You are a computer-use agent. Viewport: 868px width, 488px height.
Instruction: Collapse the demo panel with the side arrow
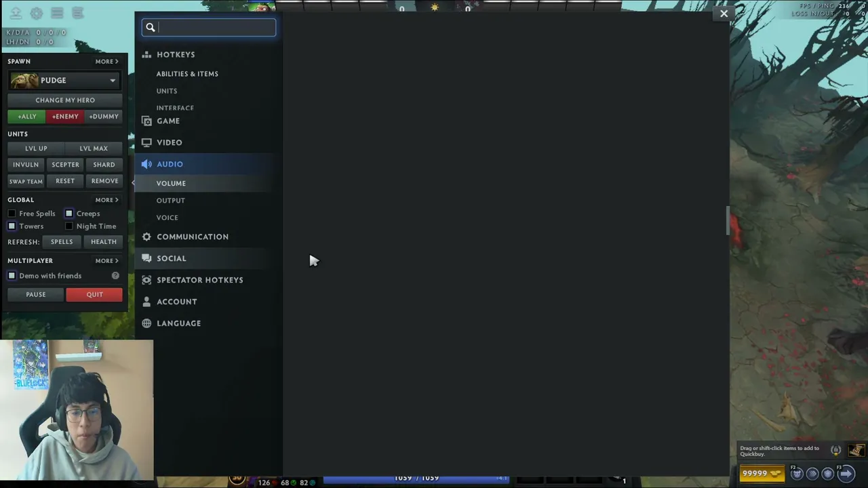tap(133, 182)
